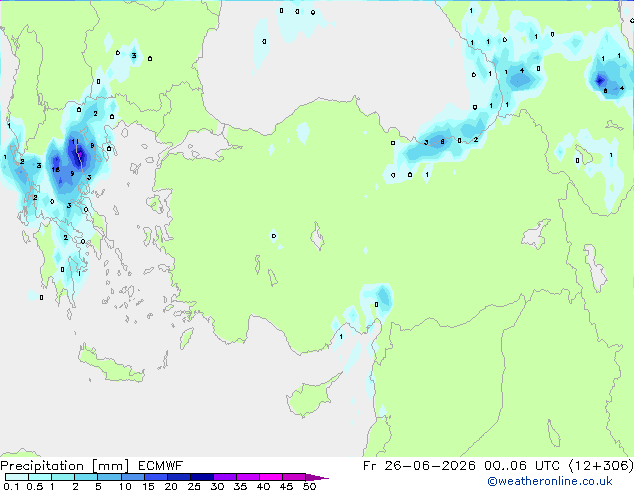Screen dimensions: 634x490
Task: Click the dark blue rain cell near Caspian
Action: (600, 80)
